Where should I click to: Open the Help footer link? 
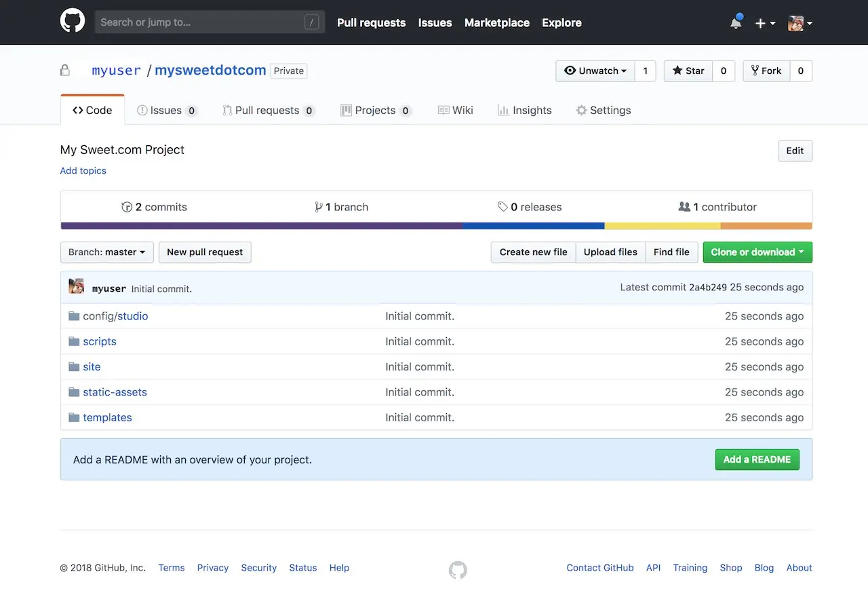point(339,568)
